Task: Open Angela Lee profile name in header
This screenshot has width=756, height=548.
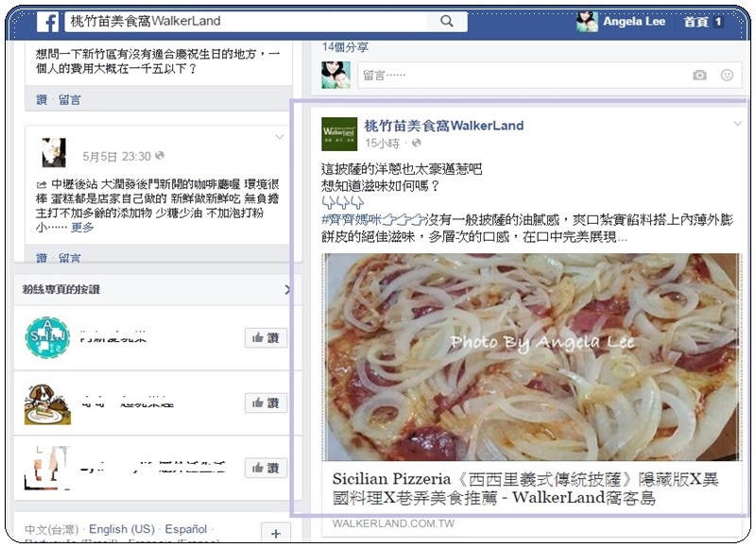Action: coord(634,21)
